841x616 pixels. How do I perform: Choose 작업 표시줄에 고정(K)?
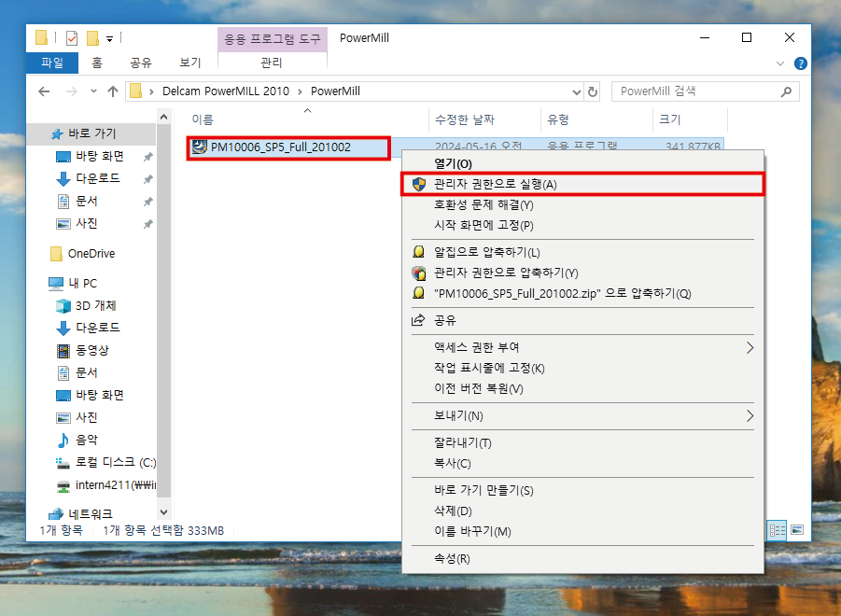point(583,368)
